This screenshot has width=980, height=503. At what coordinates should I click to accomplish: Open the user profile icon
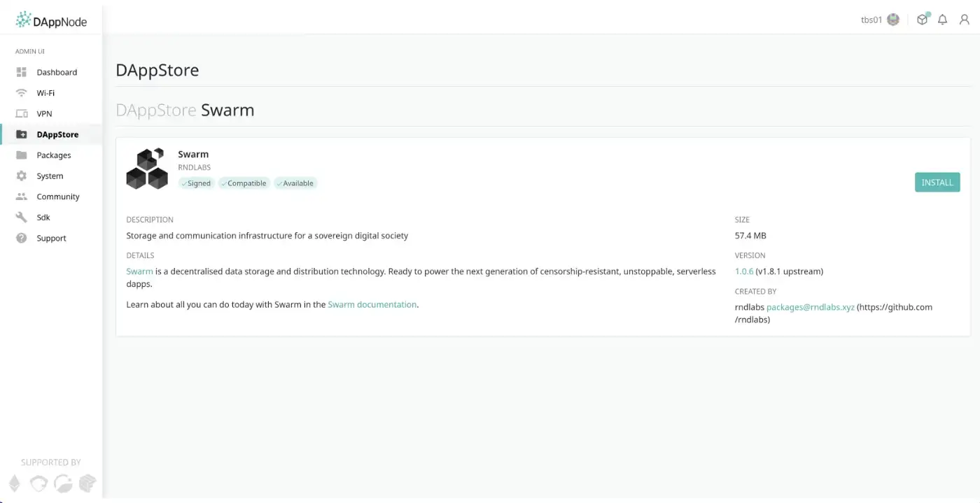click(964, 20)
